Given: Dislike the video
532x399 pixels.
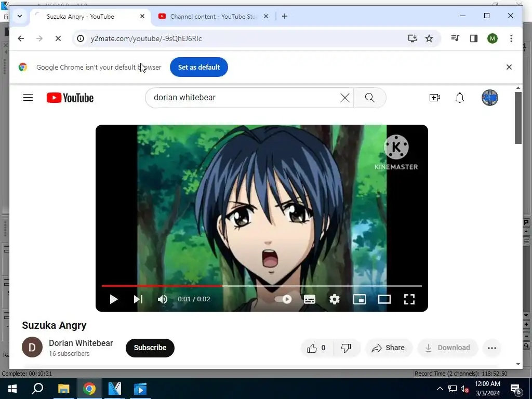Looking at the screenshot, I should [346, 348].
